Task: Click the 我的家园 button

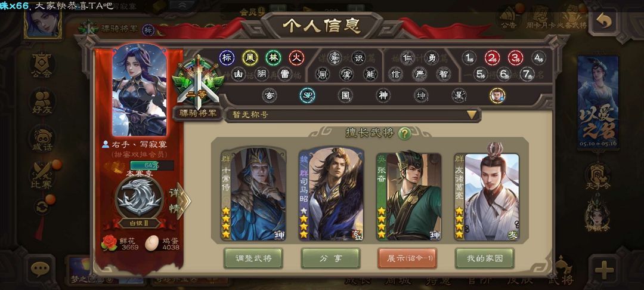Action: [x=485, y=258]
